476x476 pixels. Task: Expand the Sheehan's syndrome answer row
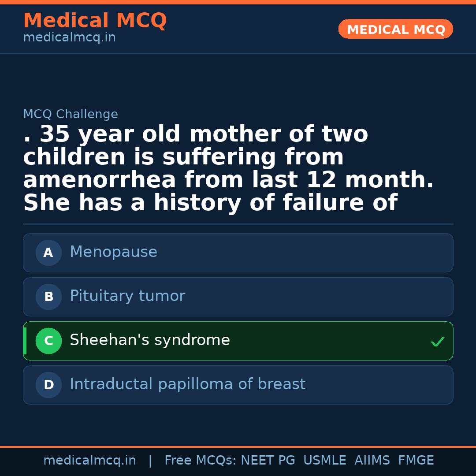pos(238,341)
